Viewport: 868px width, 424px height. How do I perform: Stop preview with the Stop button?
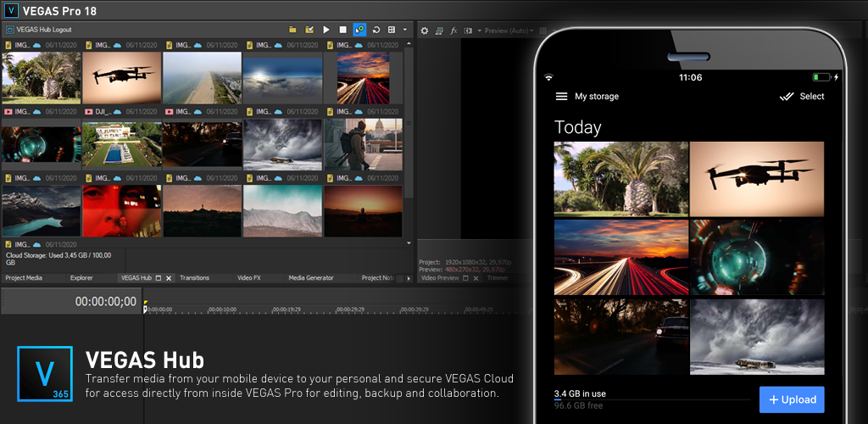tap(342, 30)
